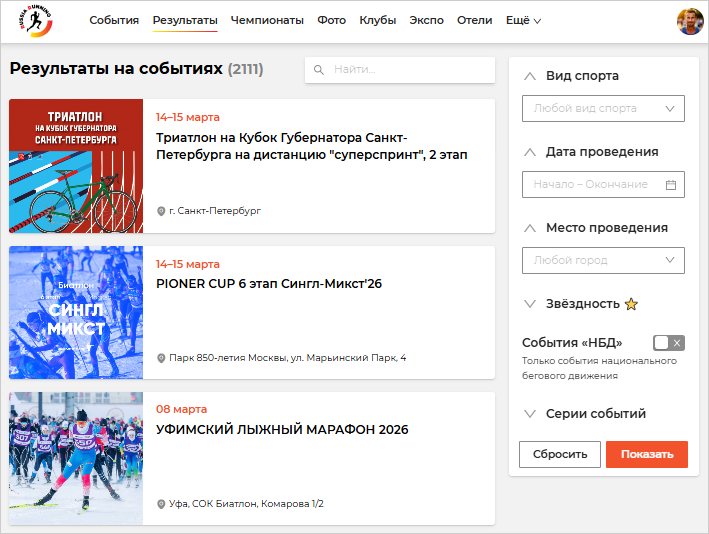Click the star icon next to Звёздность
This screenshot has height=534, width=709.
point(631,304)
